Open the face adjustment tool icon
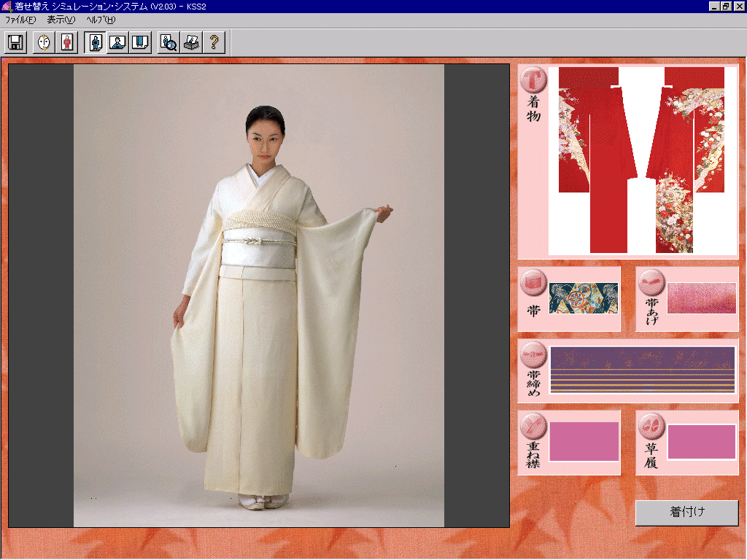The image size is (747, 560). (44, 42)
